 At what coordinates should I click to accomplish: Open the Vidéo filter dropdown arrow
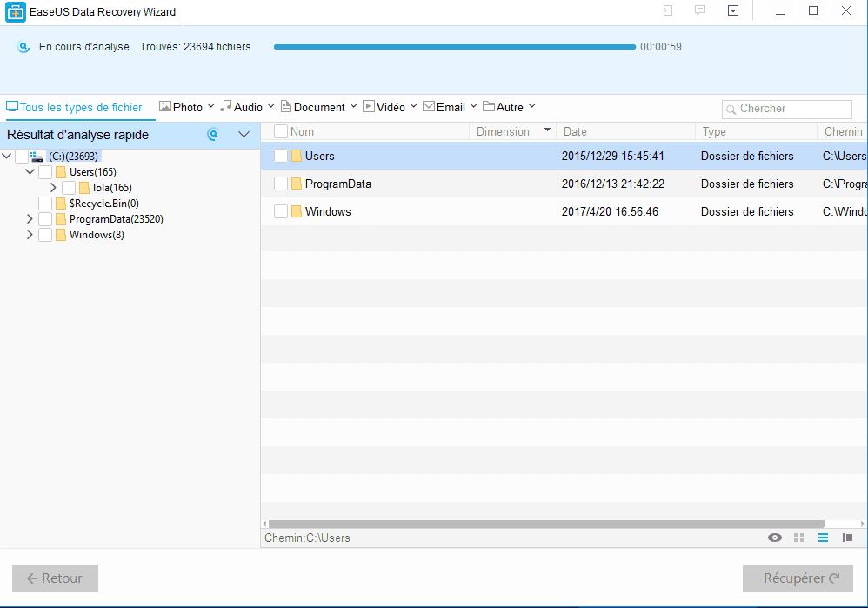pyautogui.click(x=413, y=106)
